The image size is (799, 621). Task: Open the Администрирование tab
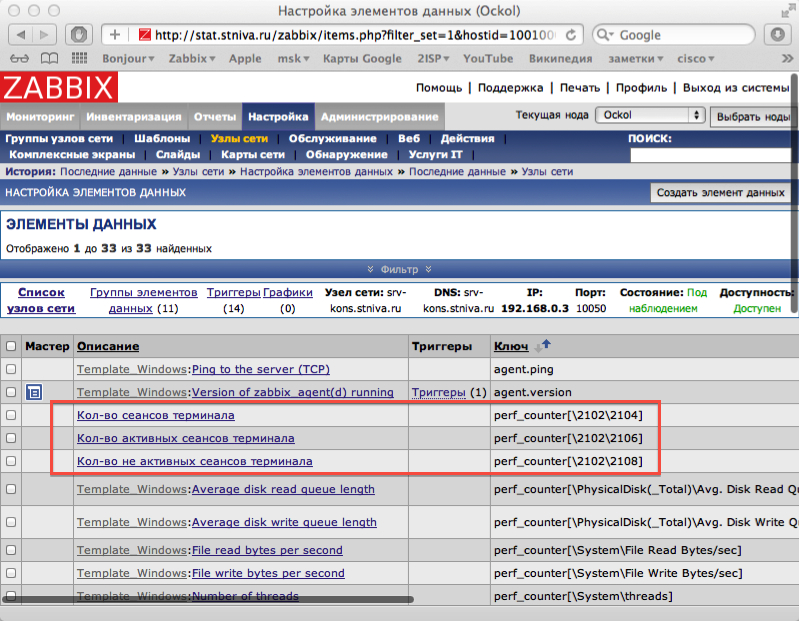[x=379, y=116]
